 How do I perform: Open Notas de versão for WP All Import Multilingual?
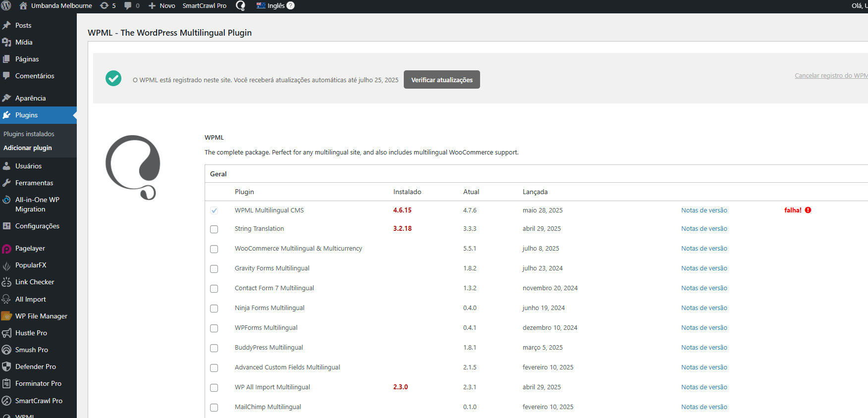pos(704,387)
